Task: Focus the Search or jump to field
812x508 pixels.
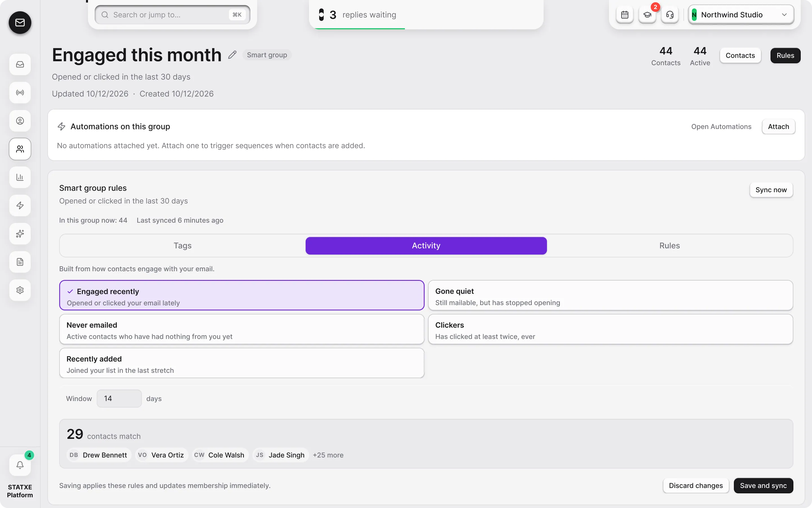Action: pos(172,15)
